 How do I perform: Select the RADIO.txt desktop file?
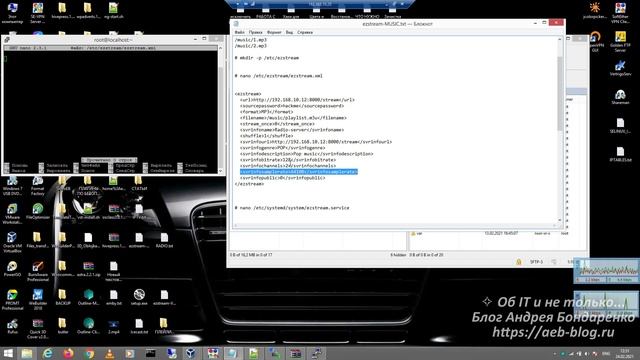click(164, 240)
